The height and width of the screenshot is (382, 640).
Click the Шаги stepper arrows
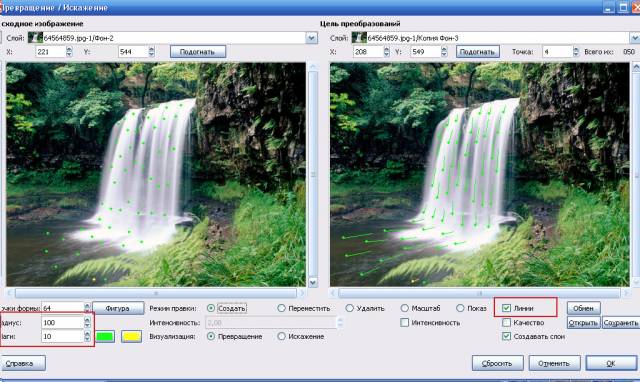pyautogui.click(x=87, y=336)
